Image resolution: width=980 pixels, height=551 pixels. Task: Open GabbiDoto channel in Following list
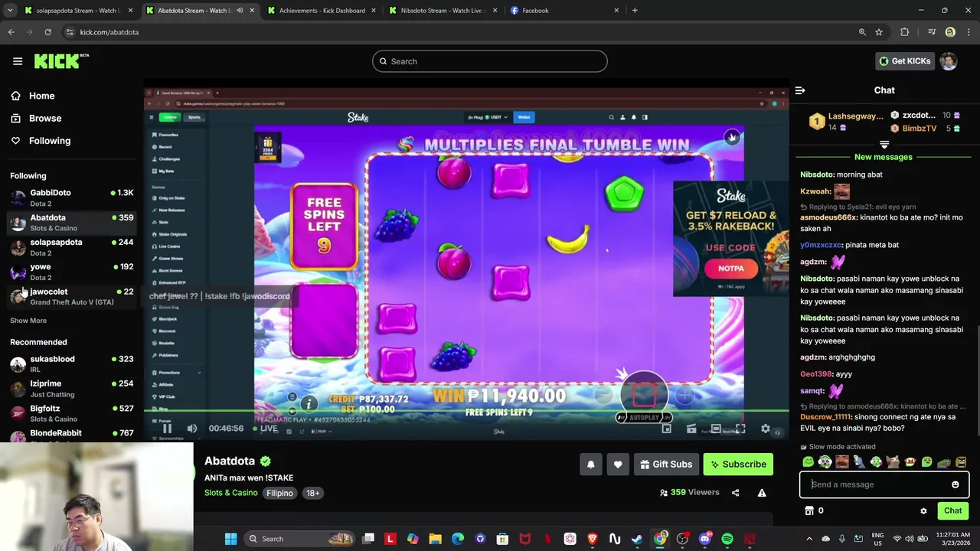pos(72,197)
